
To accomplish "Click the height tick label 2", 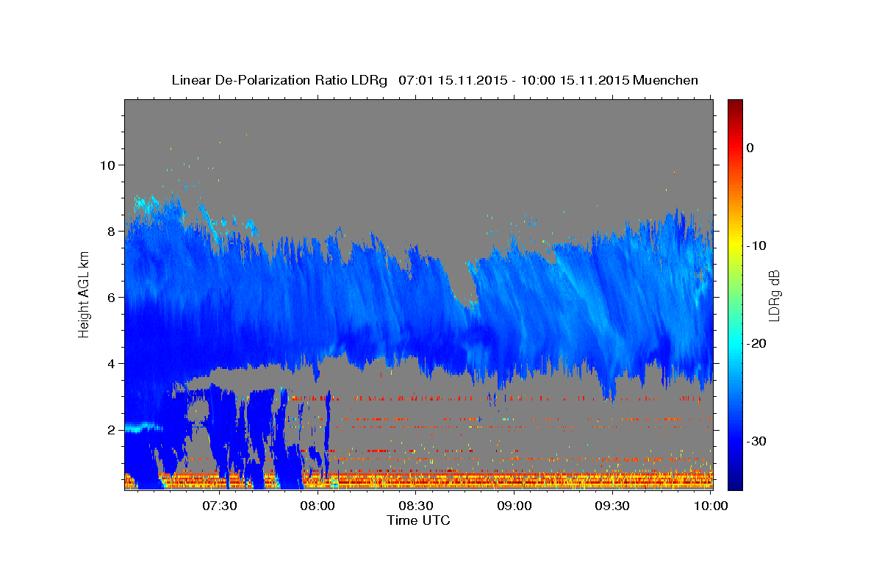I will click(x=110, y=429).
